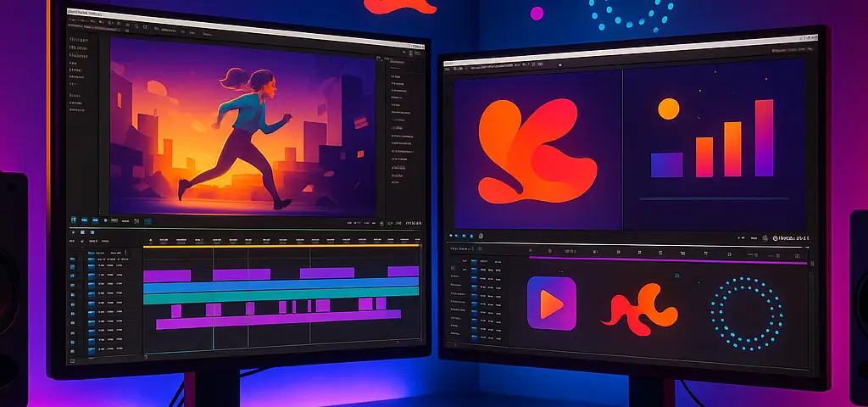Click the tallest purple bar in chart
The height and width of the screenshot is (407, 868).
[764, 138]
